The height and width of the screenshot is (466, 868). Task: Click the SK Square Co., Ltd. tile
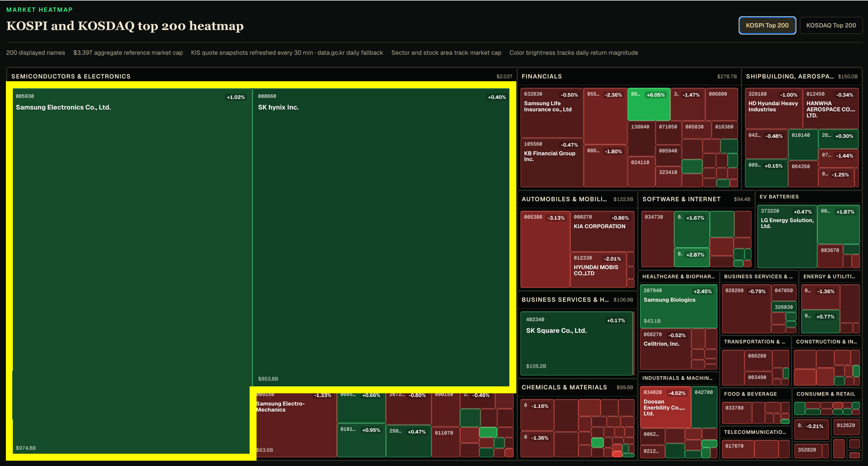point(577,343)
